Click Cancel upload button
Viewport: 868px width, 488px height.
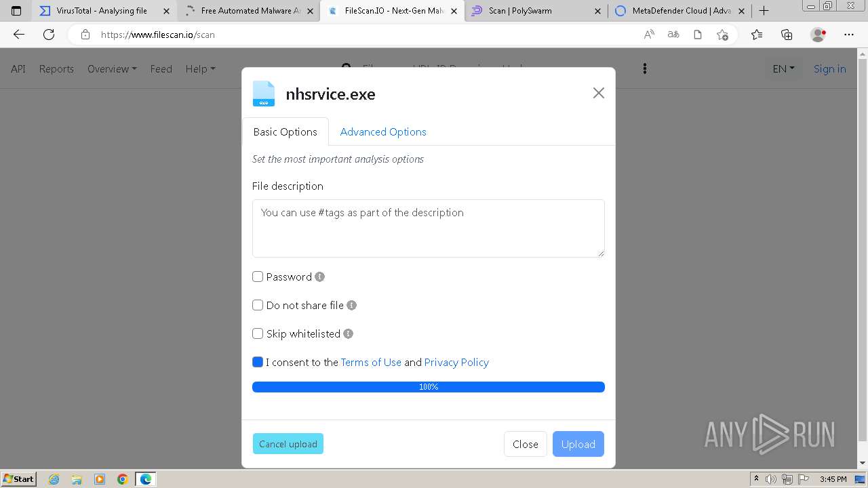[288, 444]
